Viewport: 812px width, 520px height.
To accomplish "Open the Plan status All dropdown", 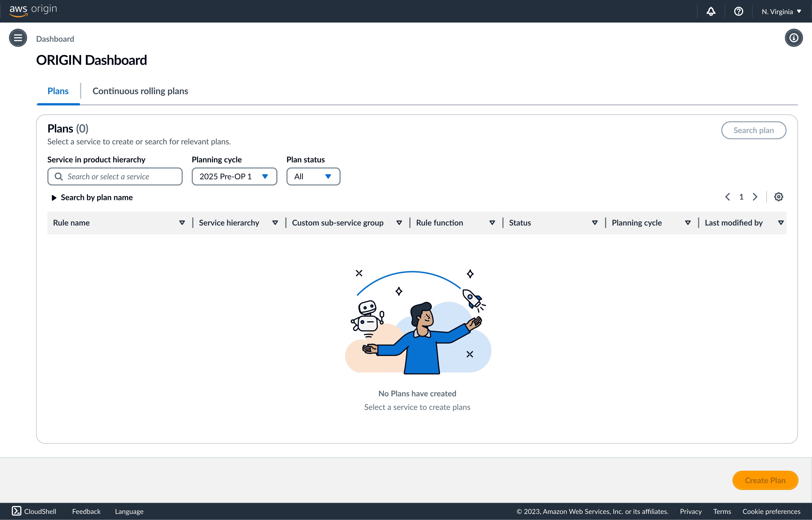I will click(313, 177).
